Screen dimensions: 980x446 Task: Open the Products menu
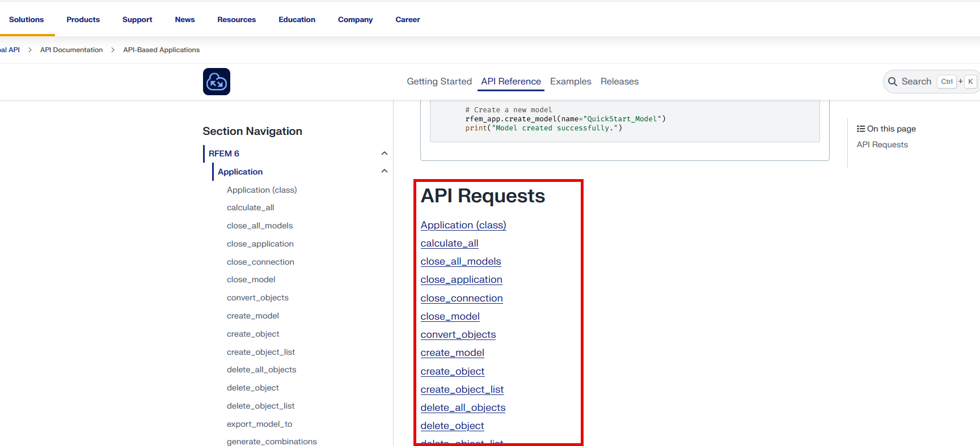[83, 19]
